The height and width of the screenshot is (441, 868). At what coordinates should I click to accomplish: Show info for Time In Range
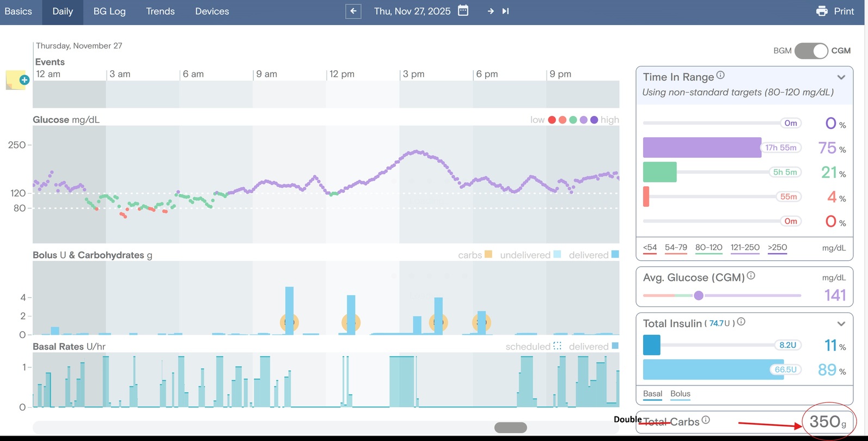720,75
